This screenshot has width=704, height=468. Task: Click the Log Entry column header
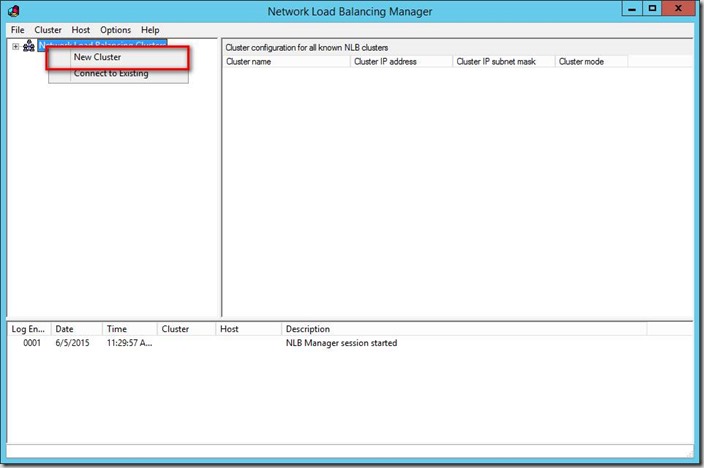pos(28,329)
